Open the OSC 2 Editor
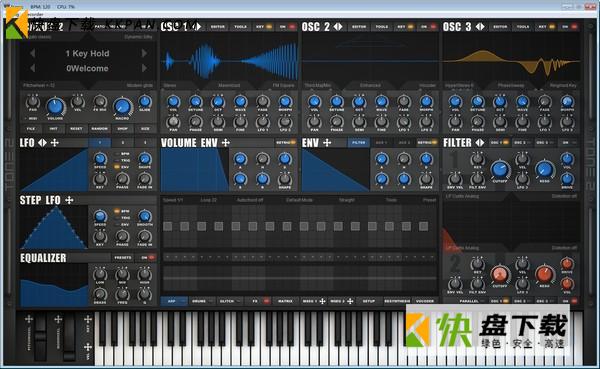 (359, 27)
